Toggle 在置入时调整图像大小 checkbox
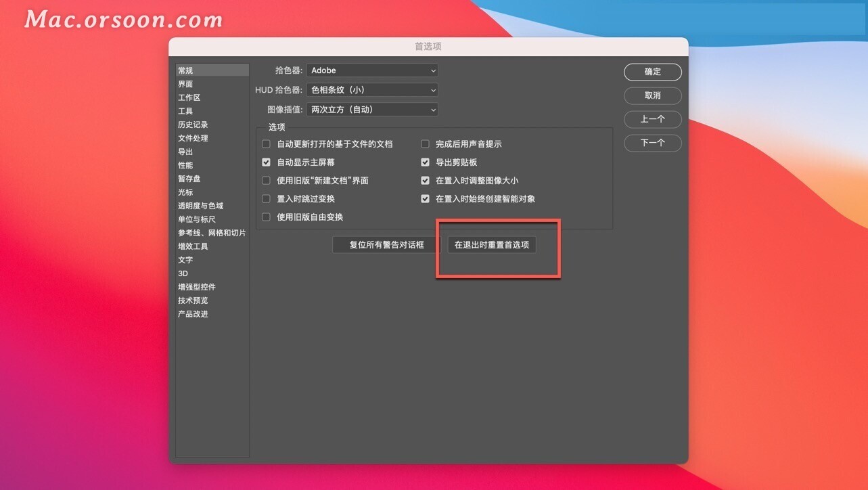Viewport: 868px width, 490px height. [425, 181]
